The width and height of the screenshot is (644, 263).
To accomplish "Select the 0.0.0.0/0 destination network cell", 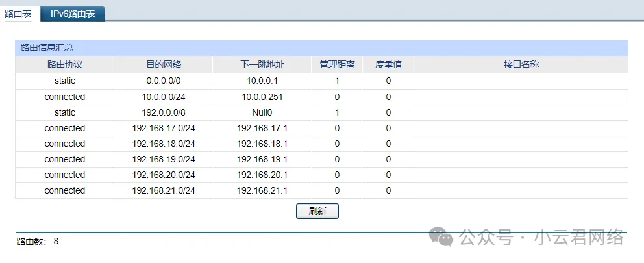I will pyautogui.click(x=164, y=81).
